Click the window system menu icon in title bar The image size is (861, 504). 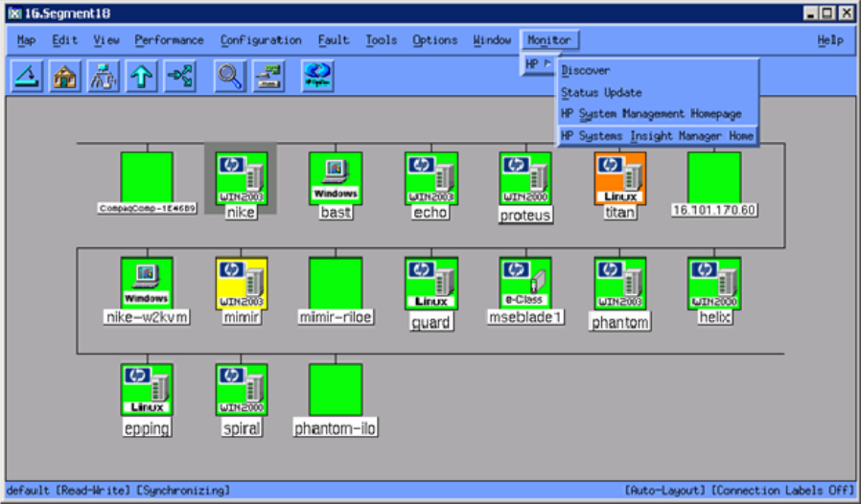(x=14, y=13)
